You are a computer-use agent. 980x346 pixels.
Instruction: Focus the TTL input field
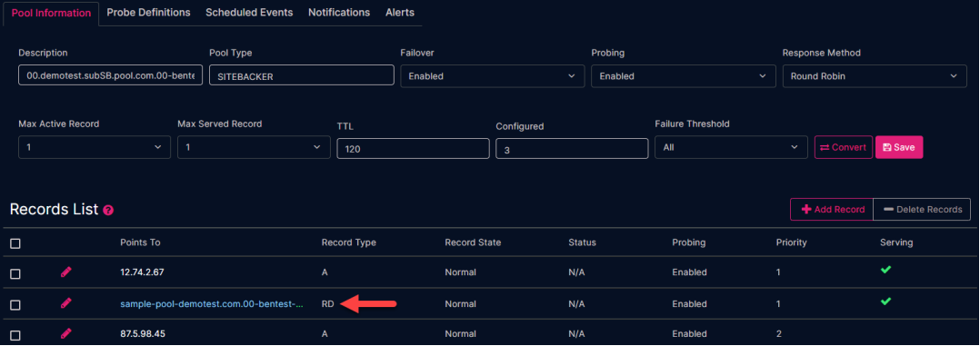pos(413,149)
